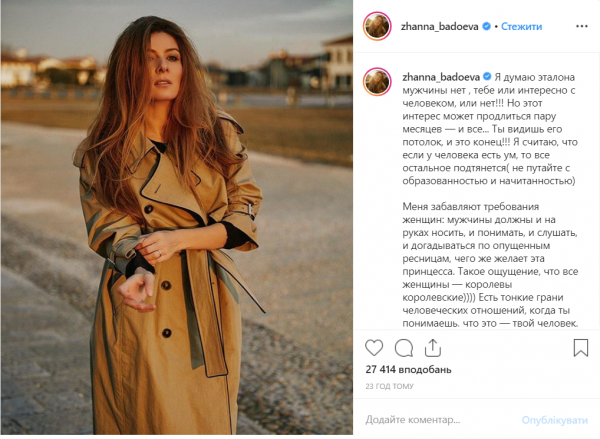Click the 23 год тому timestamp
The width and height of the screenshot is (600, 439).
pos(389,386)
